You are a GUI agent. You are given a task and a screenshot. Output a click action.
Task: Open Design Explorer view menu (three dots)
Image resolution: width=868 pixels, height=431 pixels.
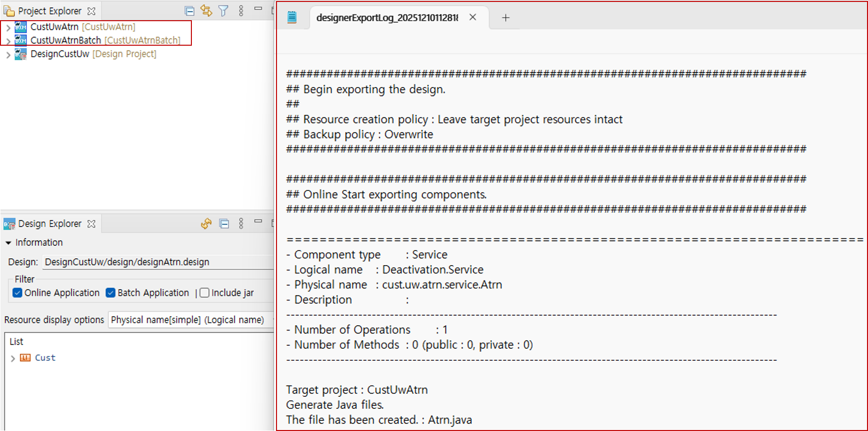241,224
